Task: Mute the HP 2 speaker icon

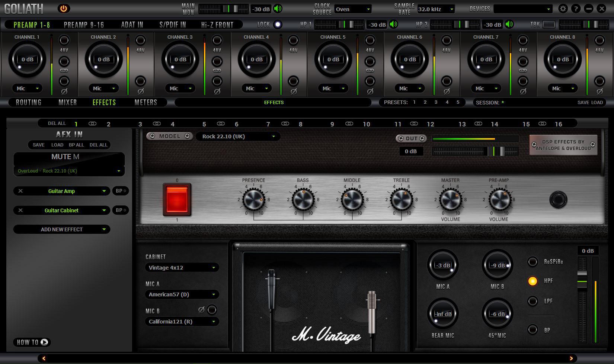Action: tap(509, 25)
